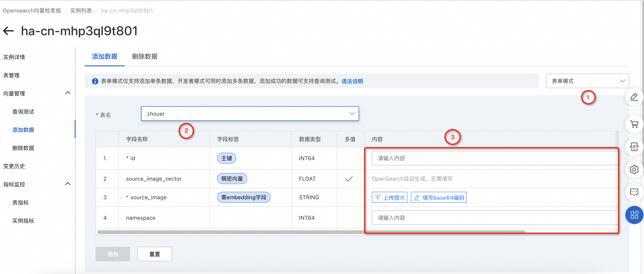Screen dimensions: 644x274
Task: Click the 重置 reset button
Action: tap(155, 254)
